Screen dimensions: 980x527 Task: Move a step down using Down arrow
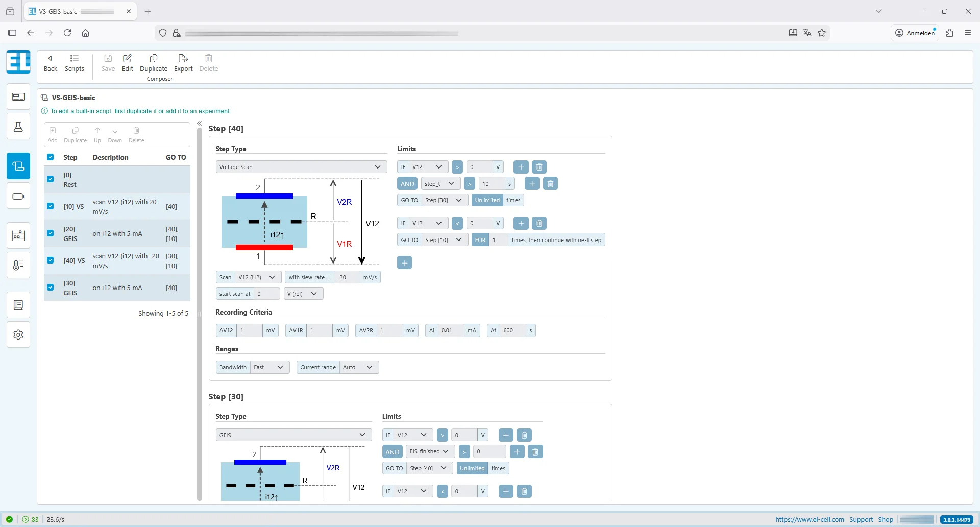click(115, 134)
